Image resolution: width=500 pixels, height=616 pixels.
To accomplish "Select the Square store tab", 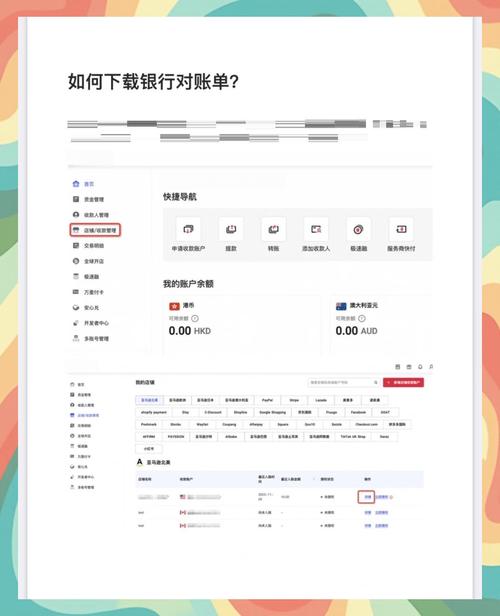I will pyautogui.click(x=283, y=424).
